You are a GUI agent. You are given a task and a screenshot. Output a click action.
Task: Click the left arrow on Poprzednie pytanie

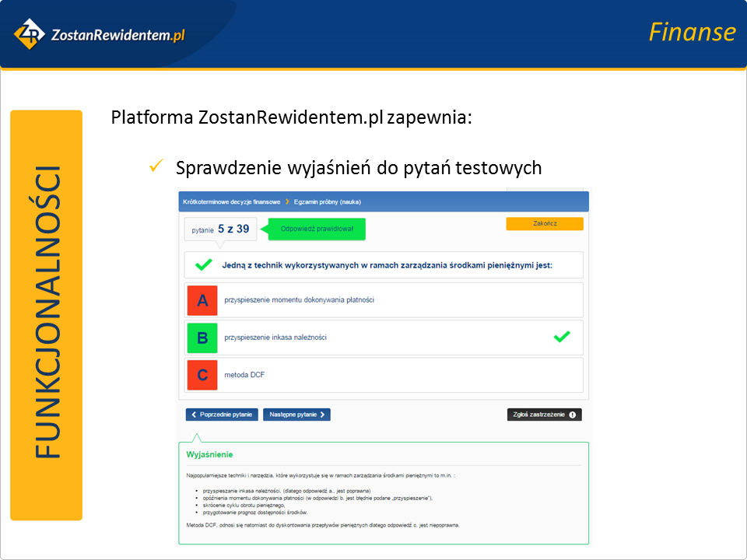point(194,415)
